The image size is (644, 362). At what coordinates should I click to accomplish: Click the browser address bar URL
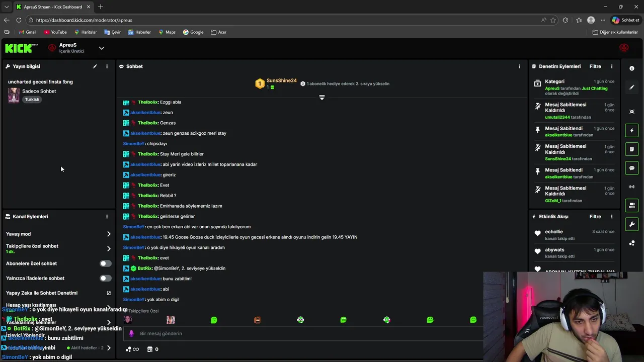click(84, 20)
